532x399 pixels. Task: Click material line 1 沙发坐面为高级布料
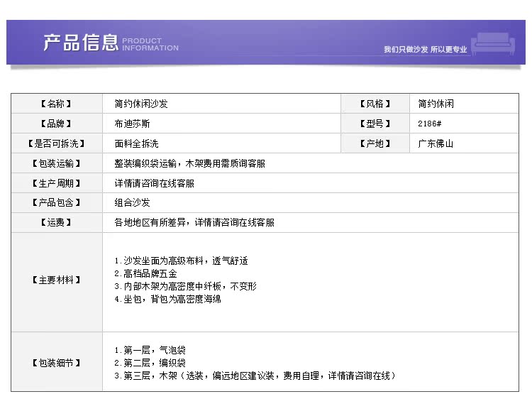[x=159, y=261]
